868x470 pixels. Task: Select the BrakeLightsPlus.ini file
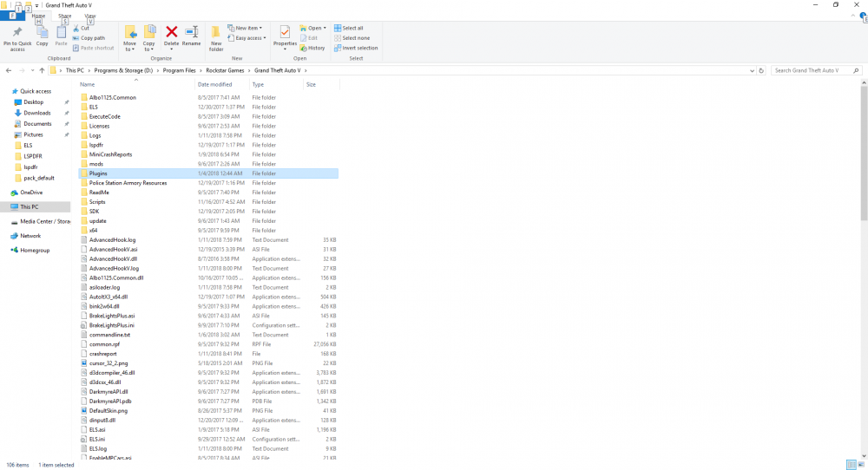[x=111, y=326]
